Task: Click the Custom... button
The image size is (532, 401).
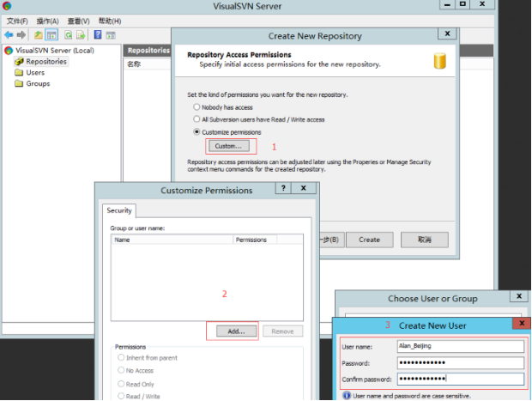Action: [x=229, y=146]
